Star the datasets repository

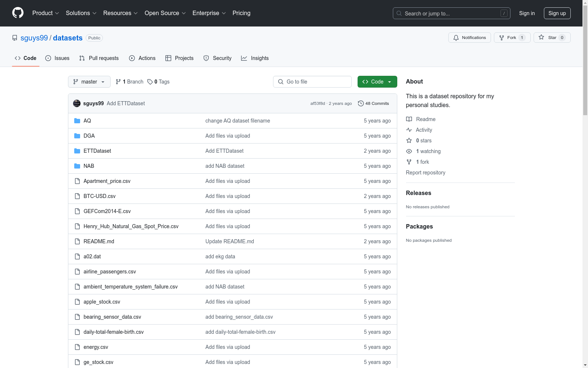tap(552, 38)
